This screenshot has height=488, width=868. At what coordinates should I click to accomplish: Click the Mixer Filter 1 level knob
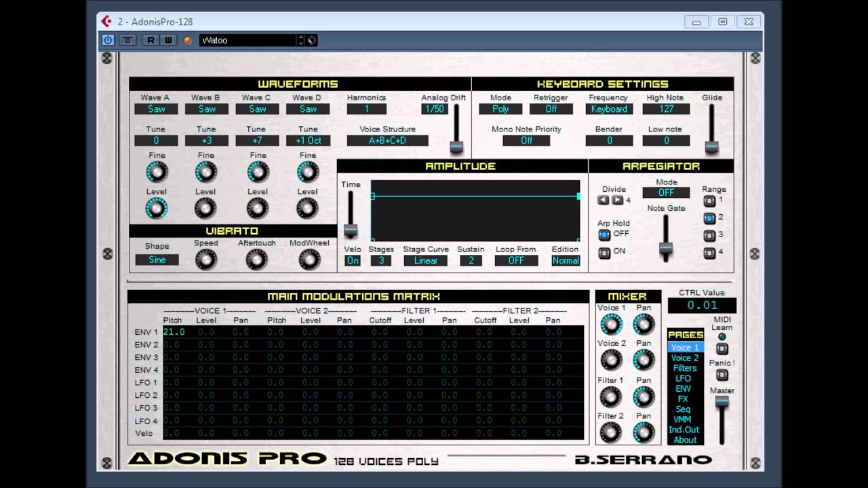point(611,396)
